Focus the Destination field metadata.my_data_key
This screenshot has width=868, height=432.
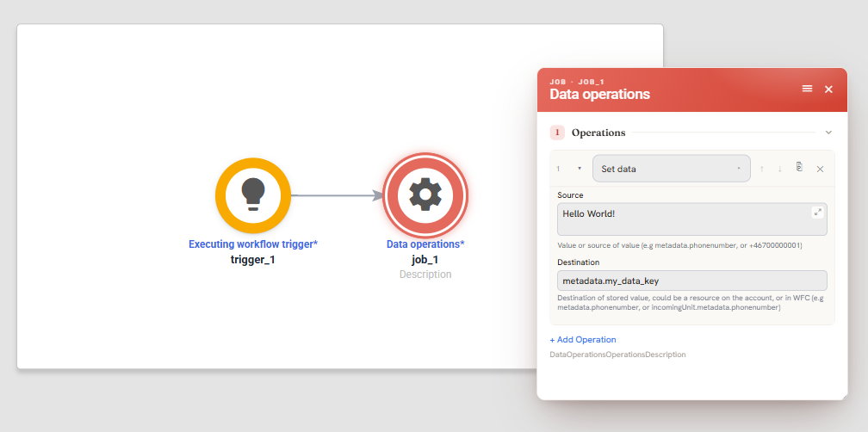click(x=692, y=281)
